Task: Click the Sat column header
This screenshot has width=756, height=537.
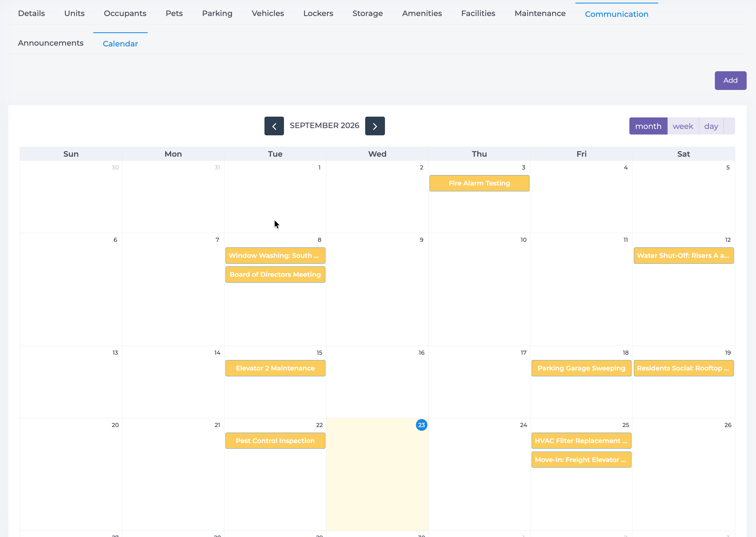Action: [x=684, y=154]
